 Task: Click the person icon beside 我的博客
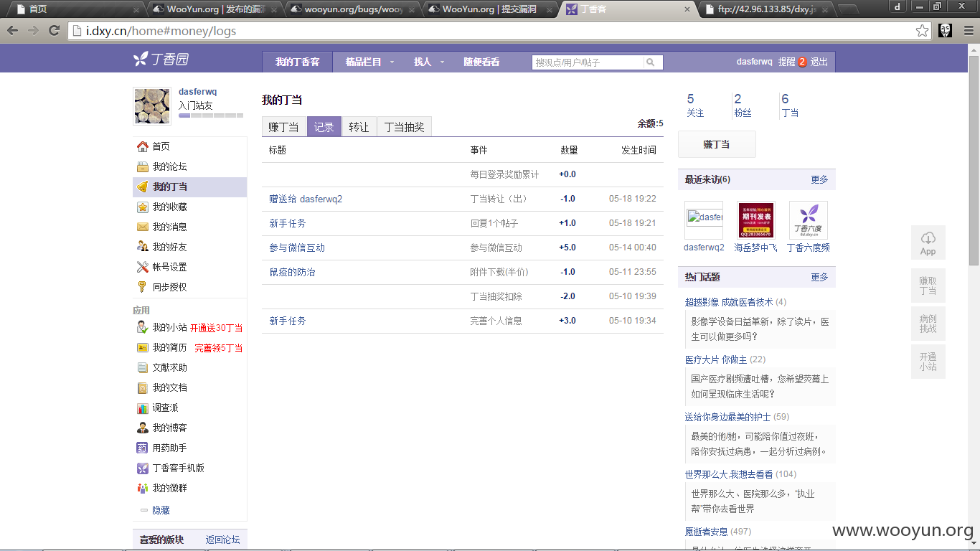click(x=142, y=428)
